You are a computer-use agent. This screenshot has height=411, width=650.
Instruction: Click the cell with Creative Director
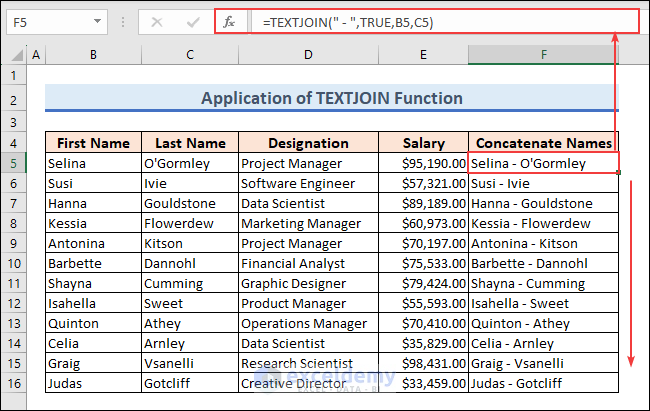(x=307, y=383)
